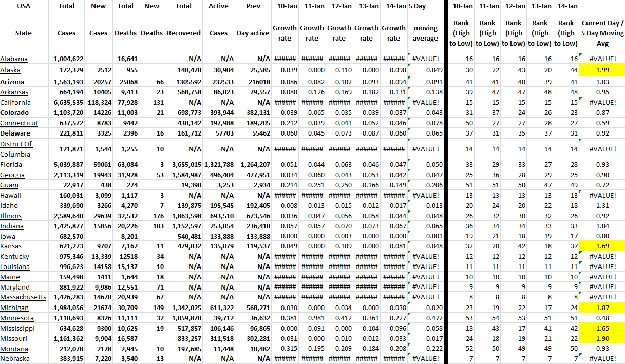The height and width of the screenshot is (364, 625).
Task: Select the yellow 1.69 cell for Kansas
Action: pos(602,246)
